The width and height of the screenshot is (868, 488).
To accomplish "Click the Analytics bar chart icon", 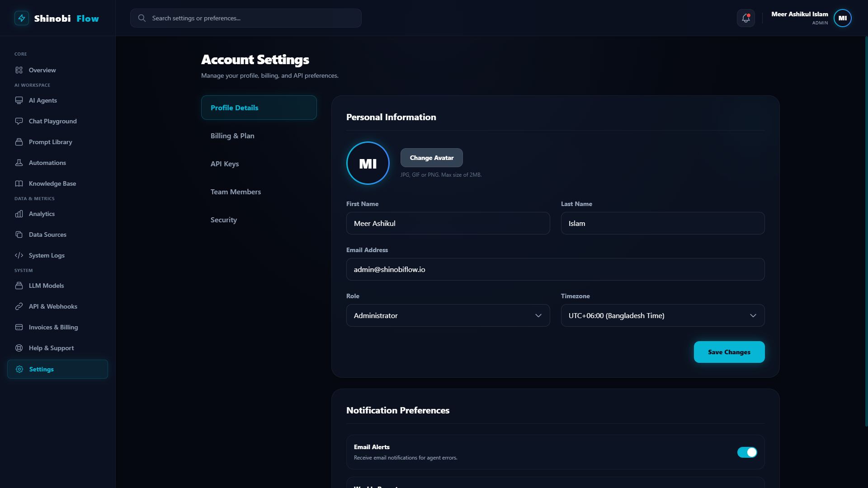I will pos(19,214).
